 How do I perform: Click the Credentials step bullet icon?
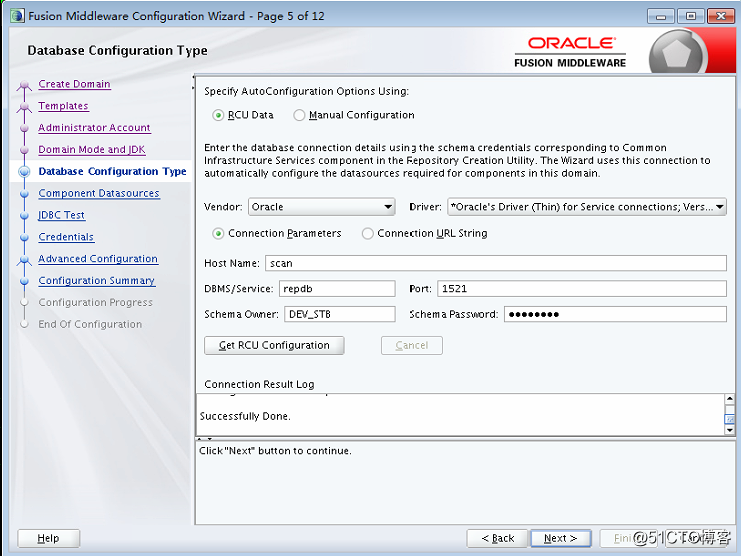tap(24, 237)
